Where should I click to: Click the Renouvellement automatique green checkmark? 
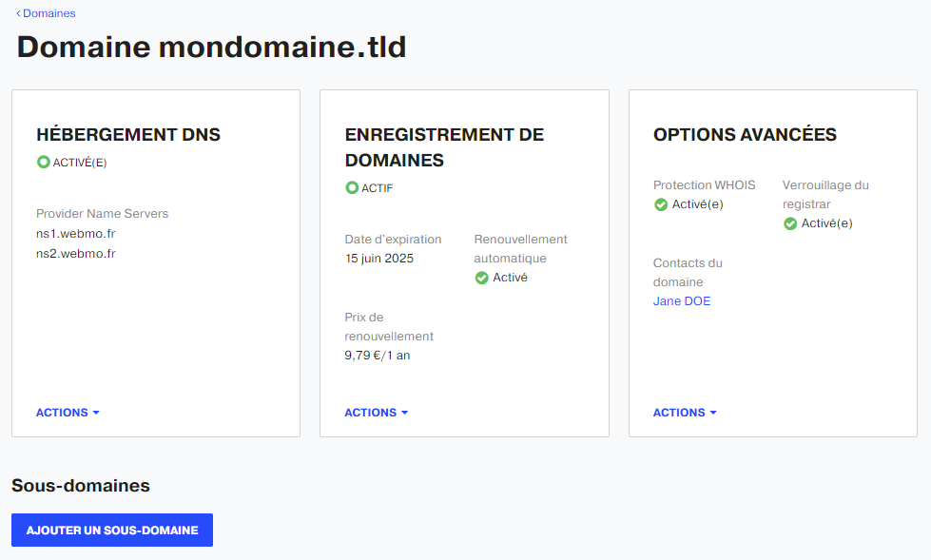point(481,278)
